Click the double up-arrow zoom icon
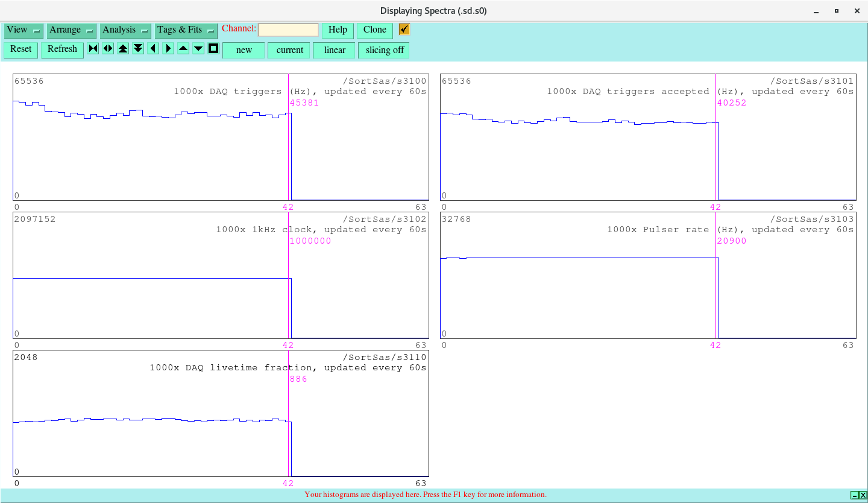868x503 pixels. pyautogui.click(x=123, y=48)
